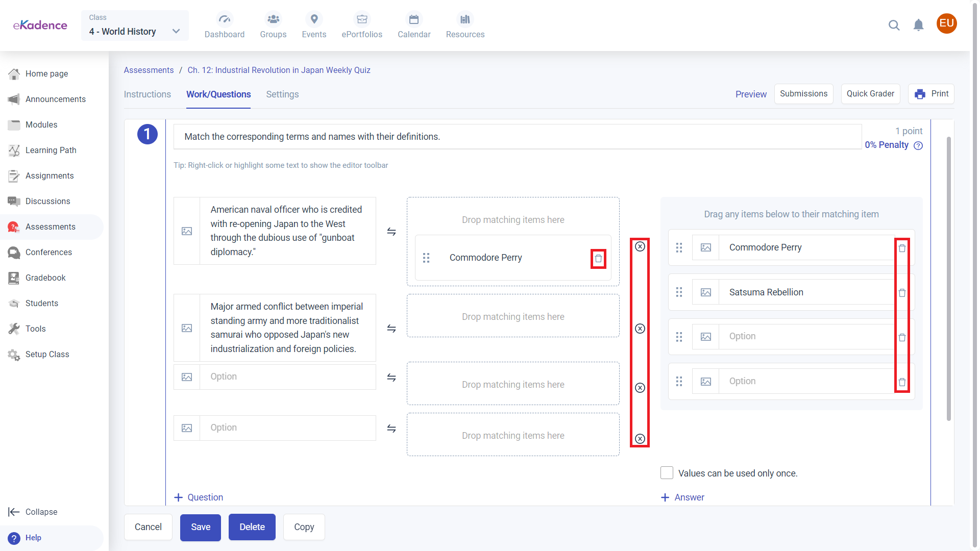Image resolution: width=980 pixels, height=551 pixels.
Task: Open Gradebook from the sidebar
Action: (45, 278)
